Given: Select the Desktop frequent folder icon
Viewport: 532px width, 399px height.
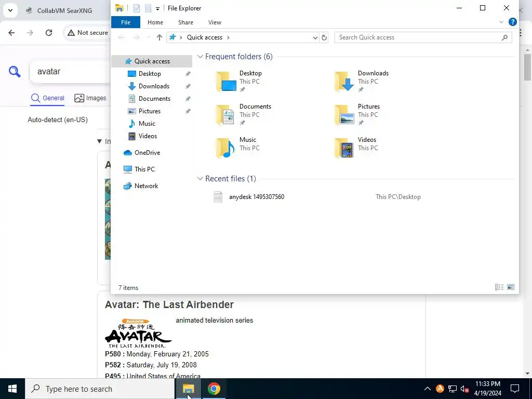Looking at the screenshot, I should point(227,82).
